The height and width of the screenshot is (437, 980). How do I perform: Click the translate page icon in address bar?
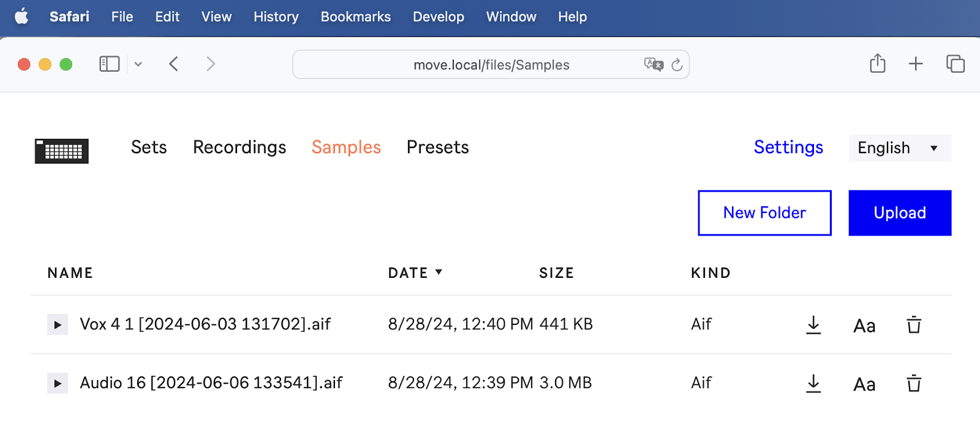(653, 64)
